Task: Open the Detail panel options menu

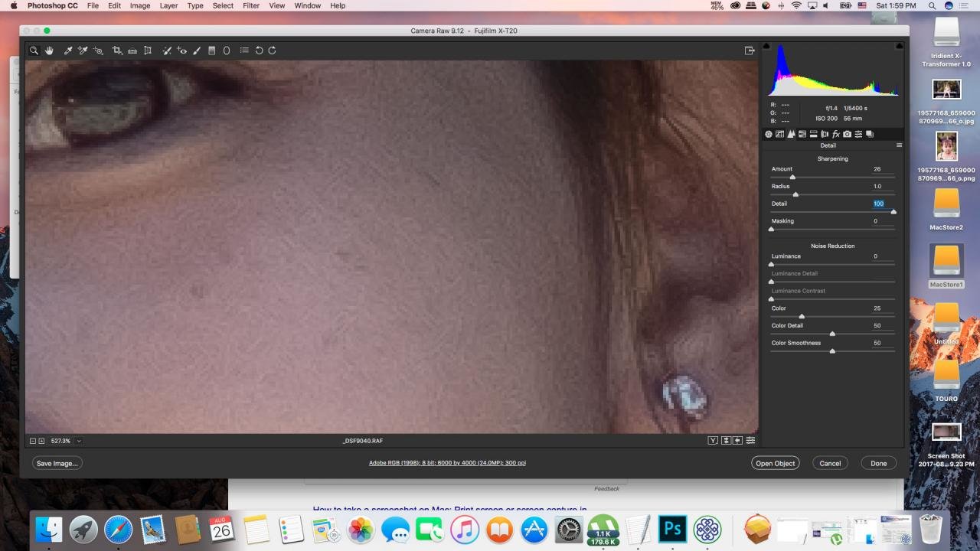Action: pyautogui.click(x=899, y=145)
